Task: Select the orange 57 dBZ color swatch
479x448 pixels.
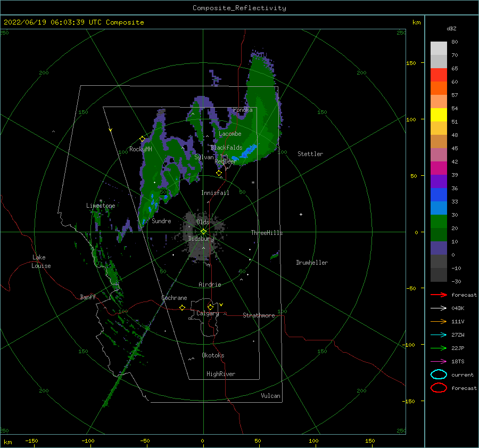Action: click(439, 88)
